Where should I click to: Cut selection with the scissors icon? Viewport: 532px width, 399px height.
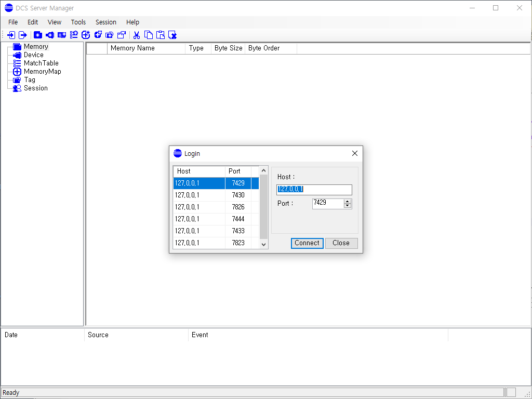coord(137,35)
